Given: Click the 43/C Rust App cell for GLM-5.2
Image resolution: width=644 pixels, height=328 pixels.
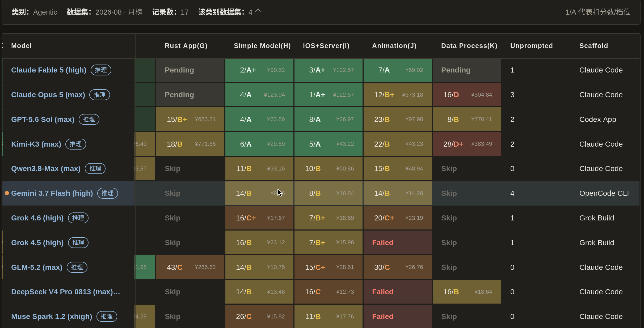Looking at the screenshot, I should point(190,267).
